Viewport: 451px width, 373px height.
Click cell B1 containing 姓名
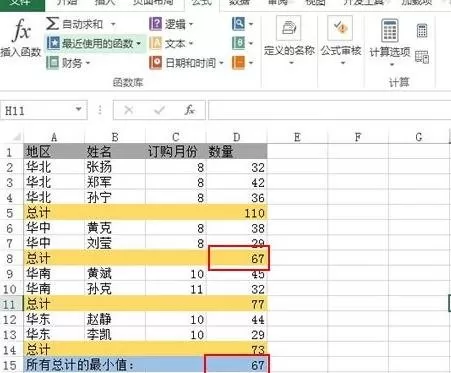[115, 152]
